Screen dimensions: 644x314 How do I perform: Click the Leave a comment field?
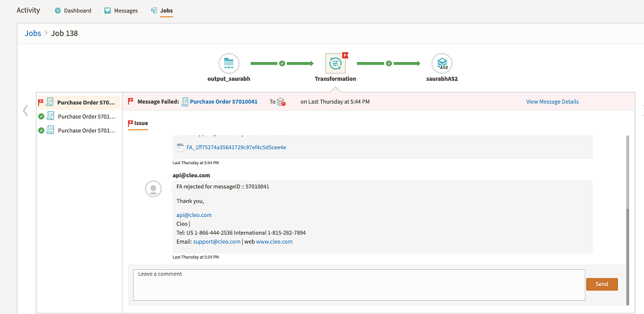pos(359,285)
